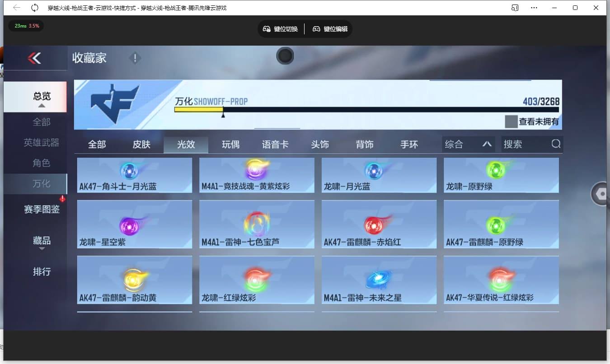Collapse the 综合 sorting dropdown
The height and width of the screenshot is (364, 610).
487,144
